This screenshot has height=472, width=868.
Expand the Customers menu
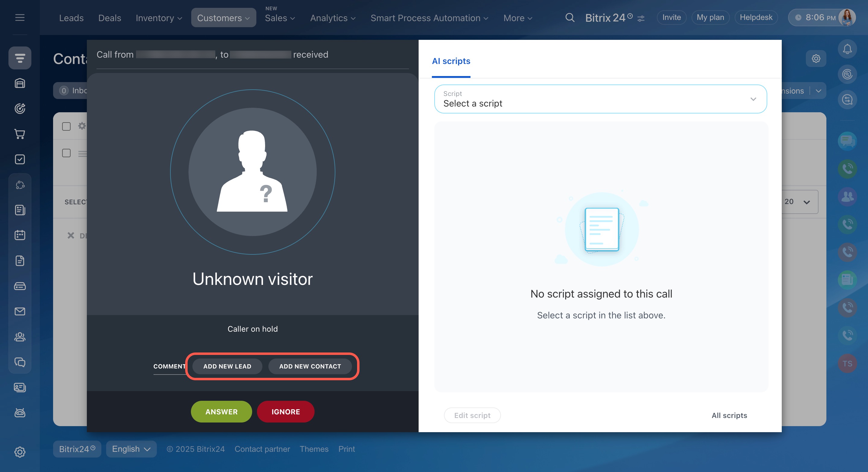pyautogui.click(x=223, y=18)
